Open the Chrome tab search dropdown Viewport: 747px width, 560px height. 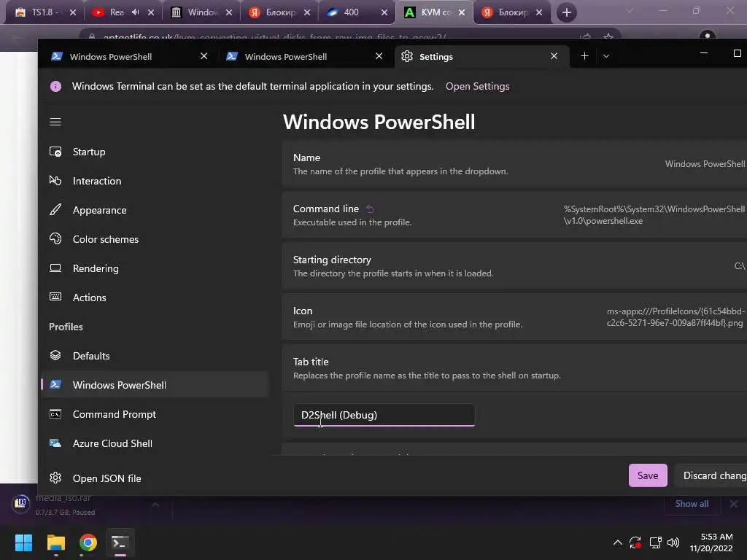pos(630,10)
